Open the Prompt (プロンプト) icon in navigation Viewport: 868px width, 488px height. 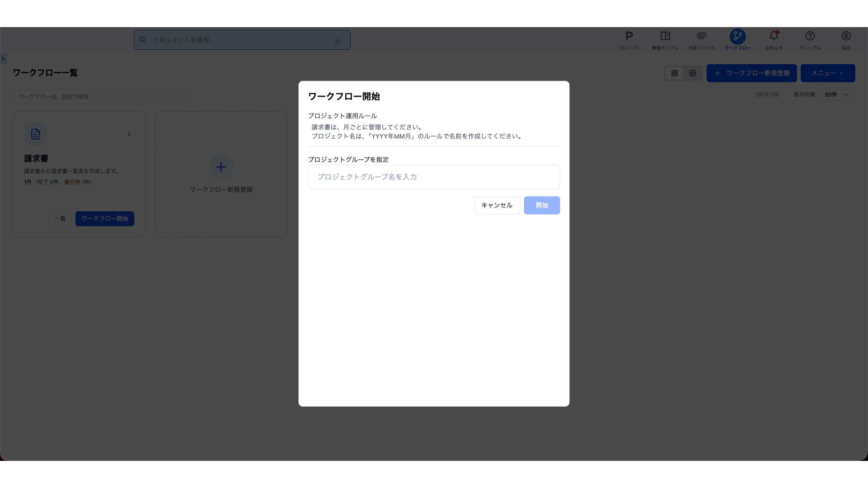click(629, 37)
